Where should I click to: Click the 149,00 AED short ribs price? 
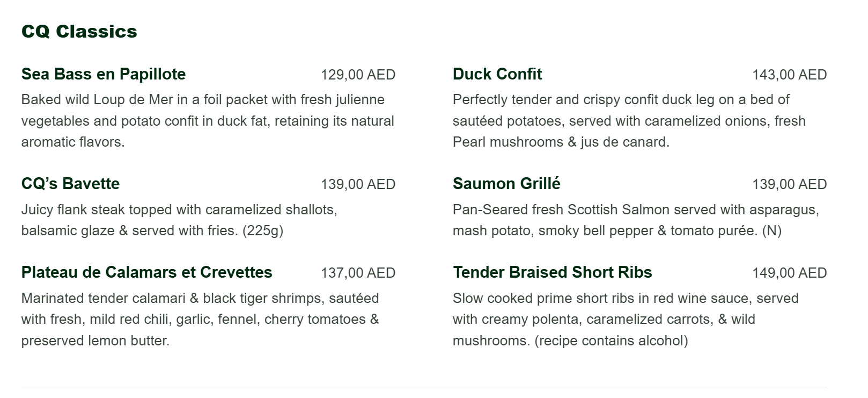coord(789,273)
